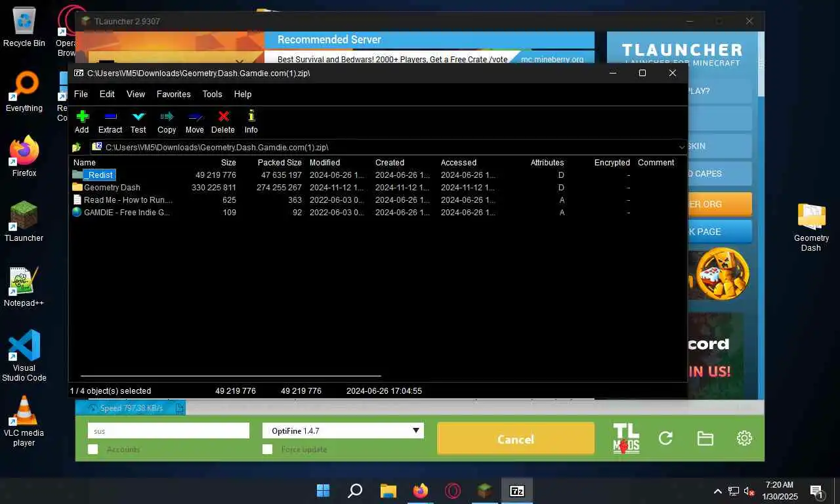Open the View menu
Image resolution: width=840 pixels, height=504 pixels.
[136, 94]
